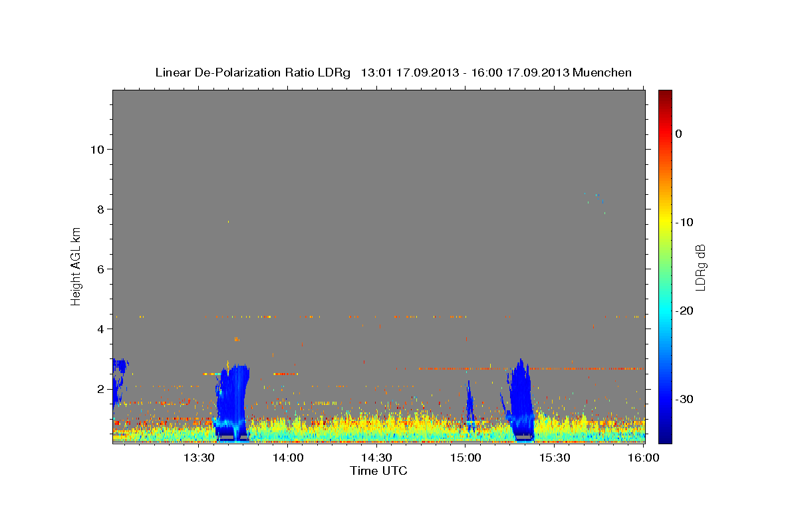Click the height tick label 6
The width and height of the screenshot is (798, 532).
(100, 269)
